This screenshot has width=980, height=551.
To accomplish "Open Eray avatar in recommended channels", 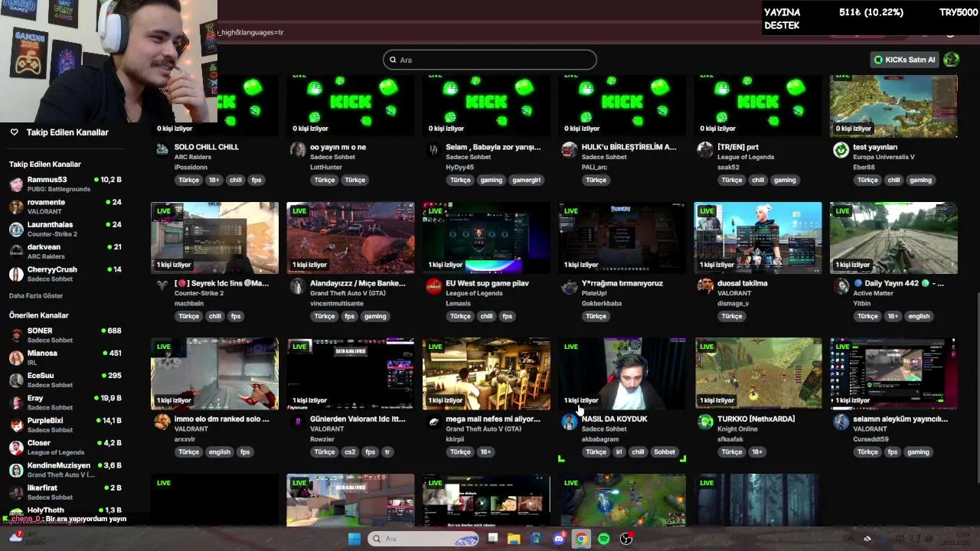I will pos(16,403).
